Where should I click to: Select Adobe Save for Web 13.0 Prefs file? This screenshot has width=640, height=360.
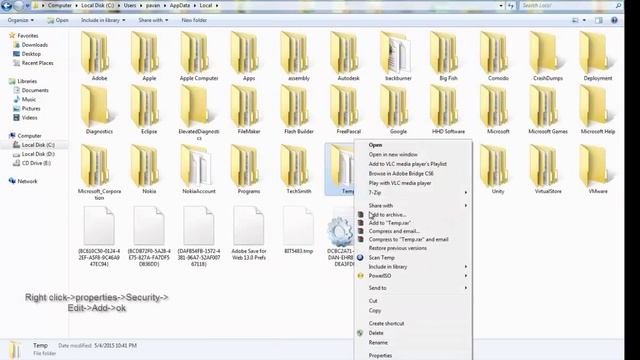coord(249,233)
